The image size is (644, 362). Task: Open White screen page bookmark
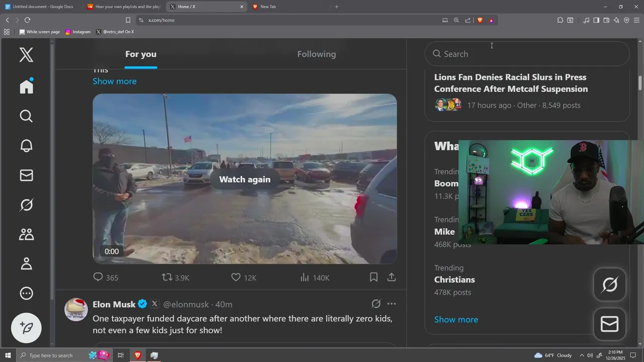(x=39, y=32)
